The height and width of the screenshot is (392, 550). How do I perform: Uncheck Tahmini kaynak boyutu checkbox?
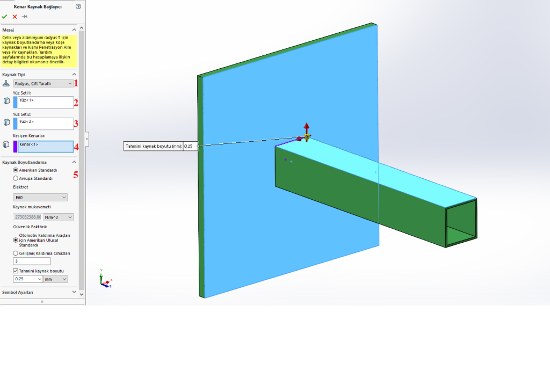click(16, 271)
